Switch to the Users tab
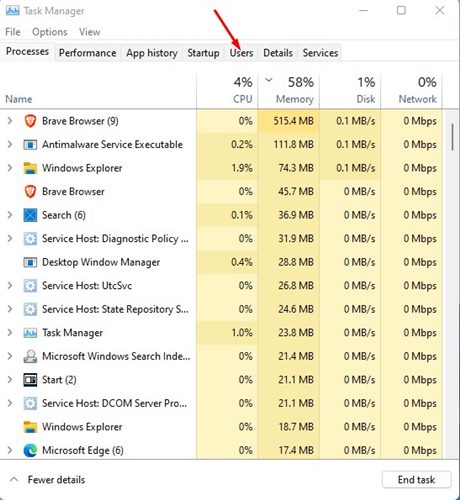This screenshot has width=460, height=500. tap(241, 53)
